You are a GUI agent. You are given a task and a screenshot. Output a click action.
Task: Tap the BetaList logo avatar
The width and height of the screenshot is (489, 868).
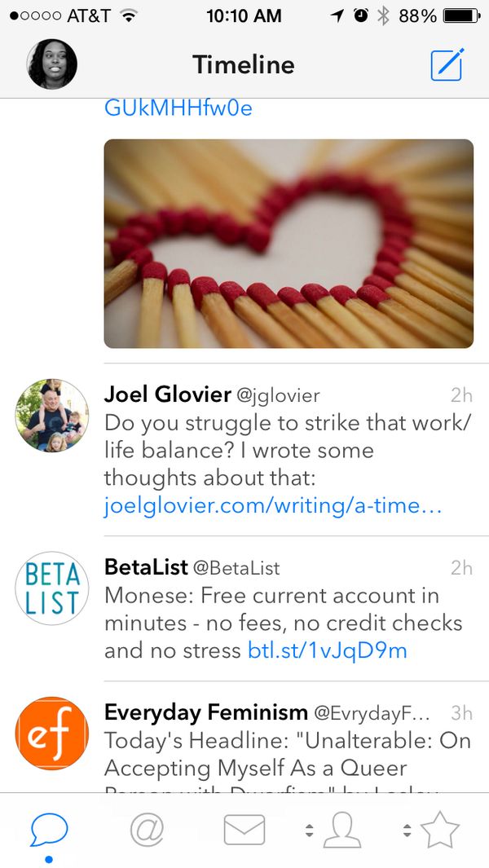click(x=52, y=588)
